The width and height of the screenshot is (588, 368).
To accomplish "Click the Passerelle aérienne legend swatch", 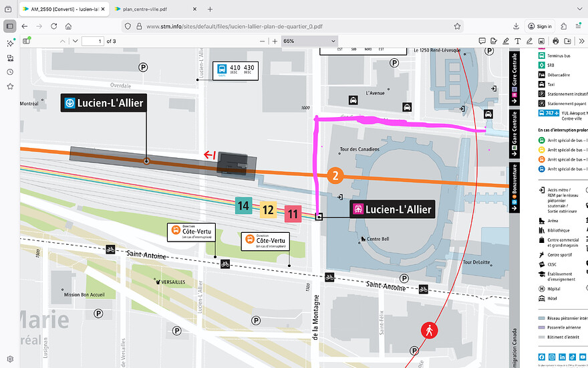I will 541,327.
